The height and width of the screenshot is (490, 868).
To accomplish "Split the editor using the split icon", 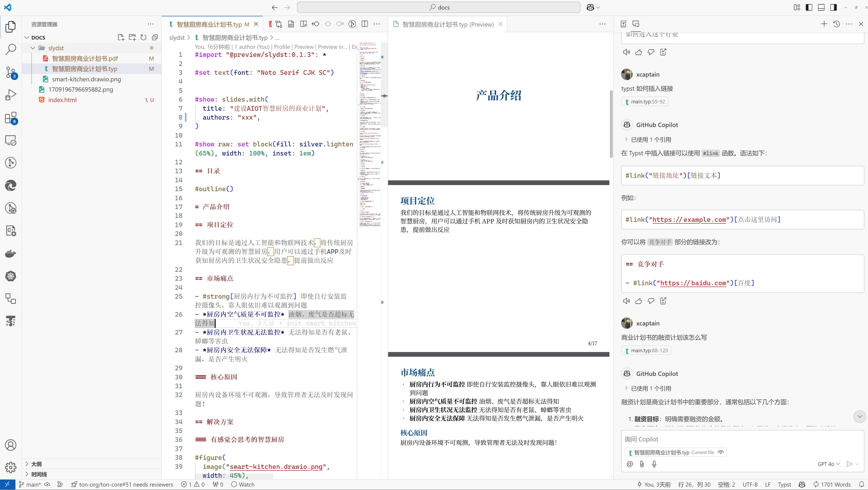I will [x=365, y=24].
